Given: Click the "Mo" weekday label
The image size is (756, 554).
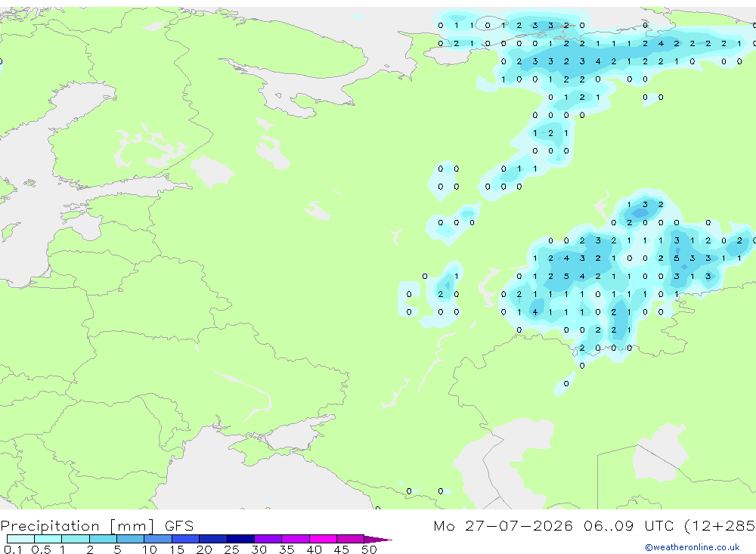Looking at the screenshot, I should [x=444, y=525].
